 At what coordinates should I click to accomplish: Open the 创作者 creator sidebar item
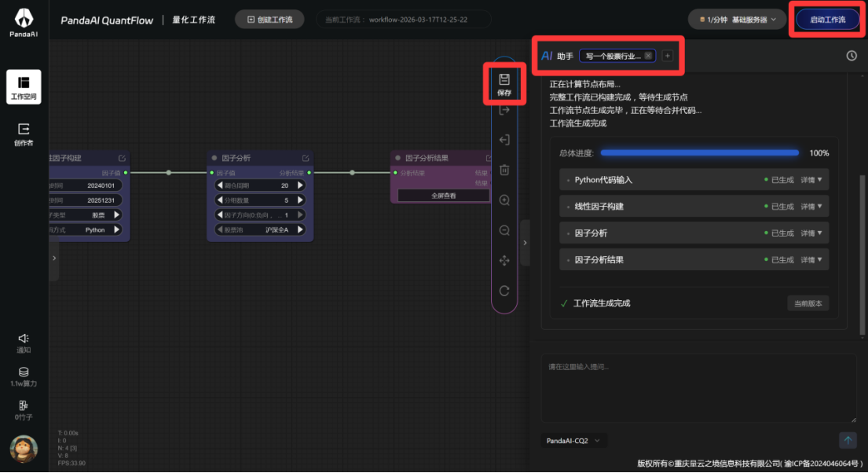(24, 134)
